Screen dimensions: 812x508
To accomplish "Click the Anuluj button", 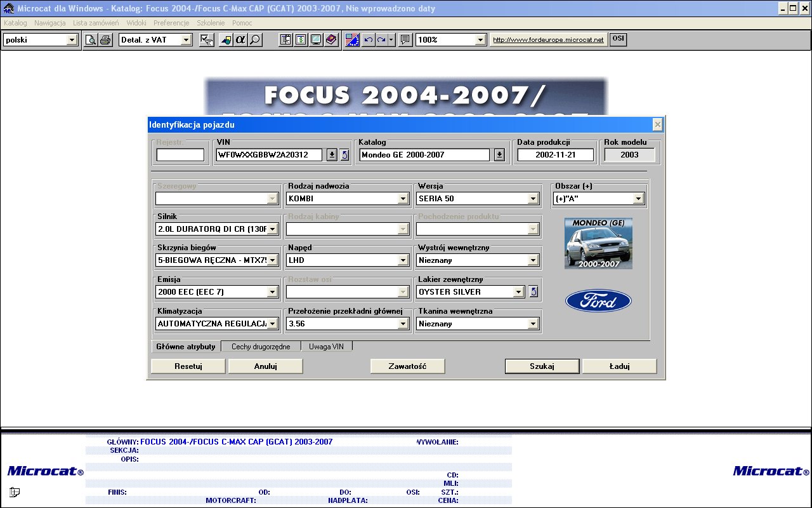I will coord(266,366).
